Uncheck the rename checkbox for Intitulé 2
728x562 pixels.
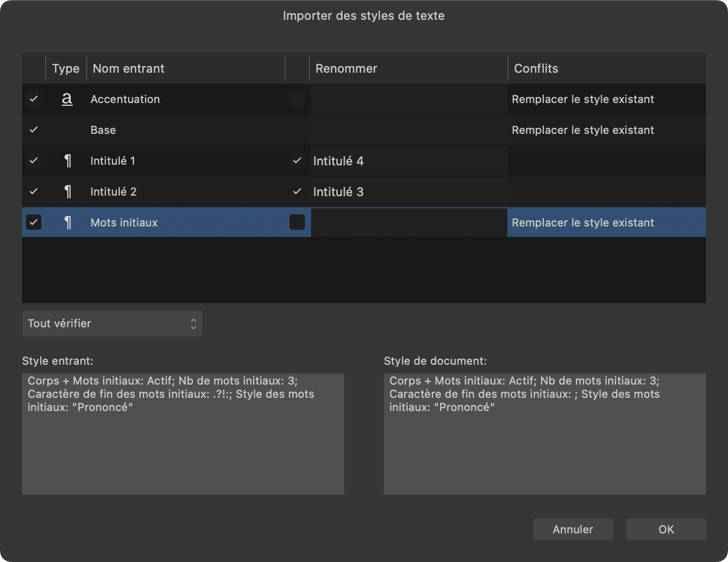coord(296,192)
